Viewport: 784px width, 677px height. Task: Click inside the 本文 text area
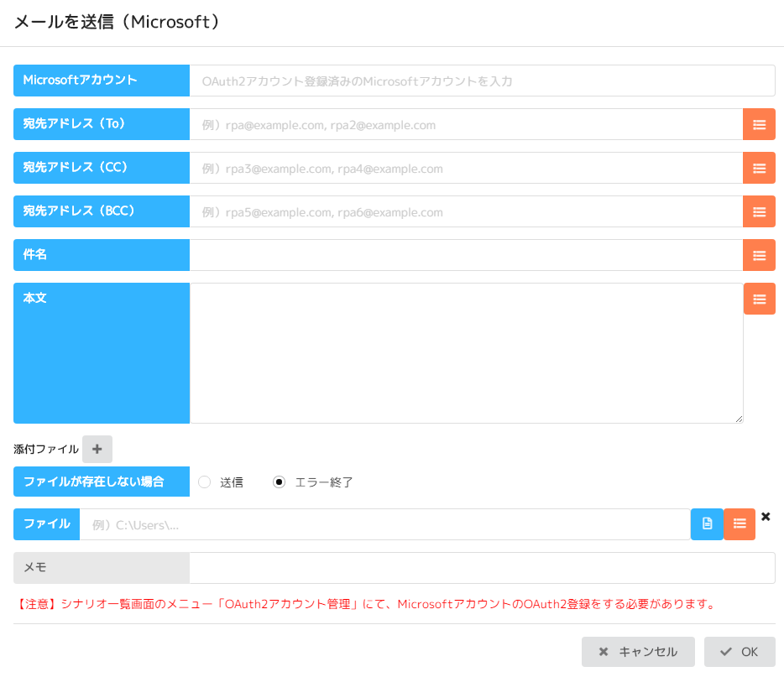coord(466,352)
